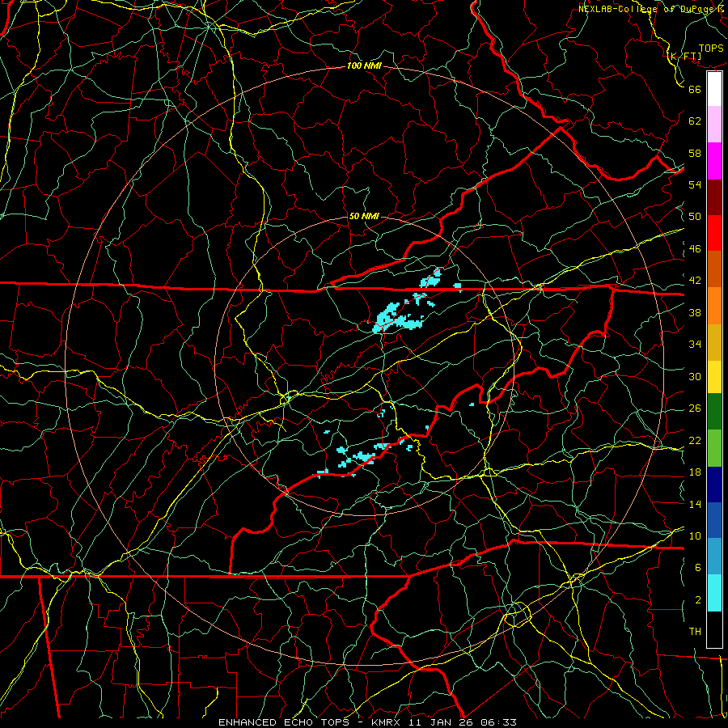Click the gold legend swatch
The height and width of the screenshot is (728, 728).
[x=714, y=342]
